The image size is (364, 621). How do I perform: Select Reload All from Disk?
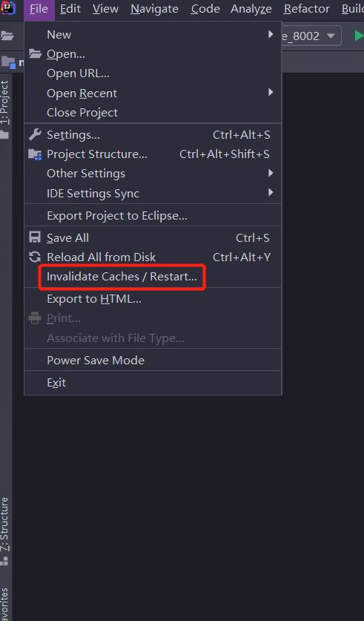[153, 257]
